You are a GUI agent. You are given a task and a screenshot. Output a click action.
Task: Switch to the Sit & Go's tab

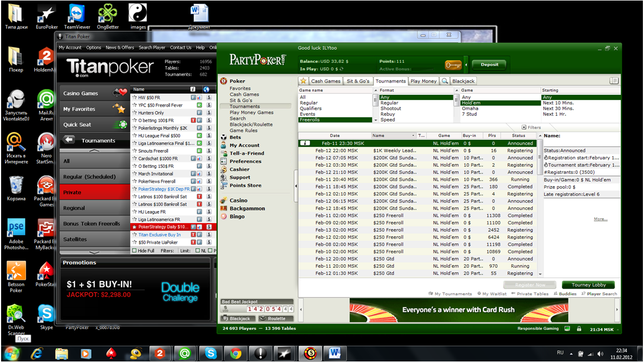358,81
